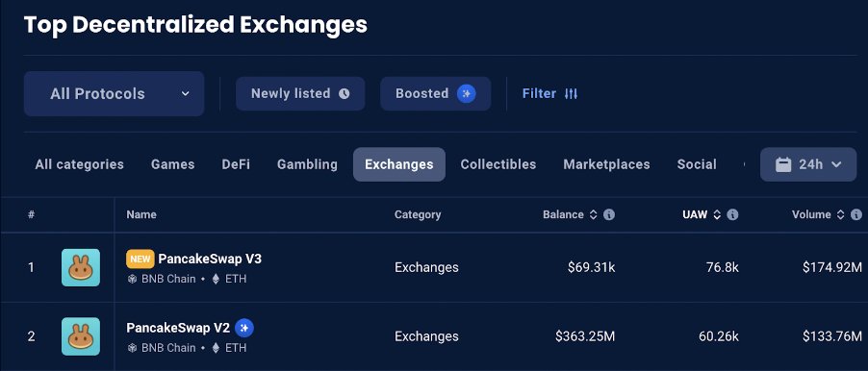Switch to the Games category tab
The image size is (868, 371).
(172, 164)
